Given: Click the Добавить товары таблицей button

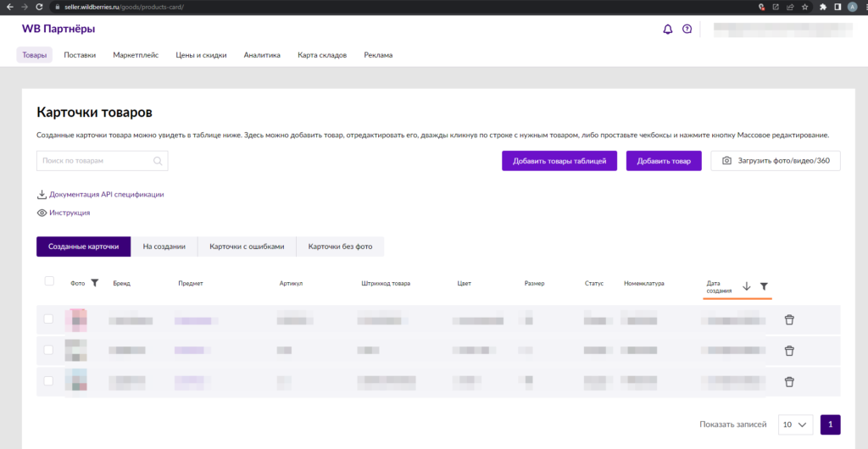Looking at the screenshot, I should point(559,161).
